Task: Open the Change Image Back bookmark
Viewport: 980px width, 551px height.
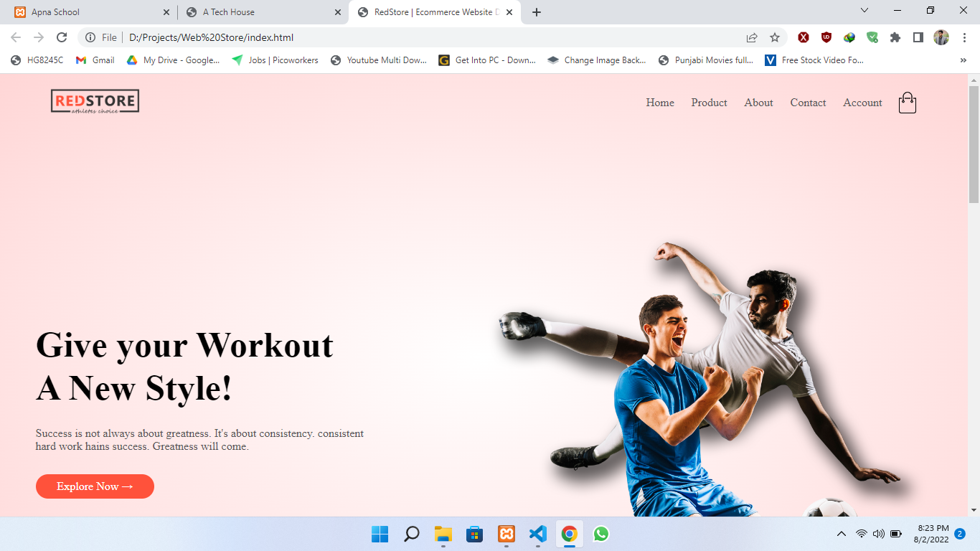Action: (597, 60)
